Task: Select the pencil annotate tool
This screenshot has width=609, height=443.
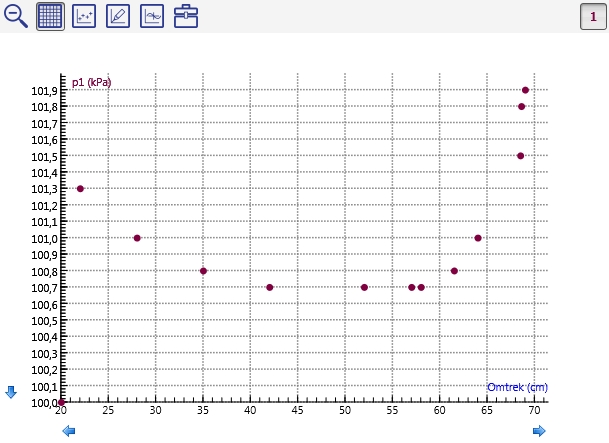Action: click(x=118, y=16)
